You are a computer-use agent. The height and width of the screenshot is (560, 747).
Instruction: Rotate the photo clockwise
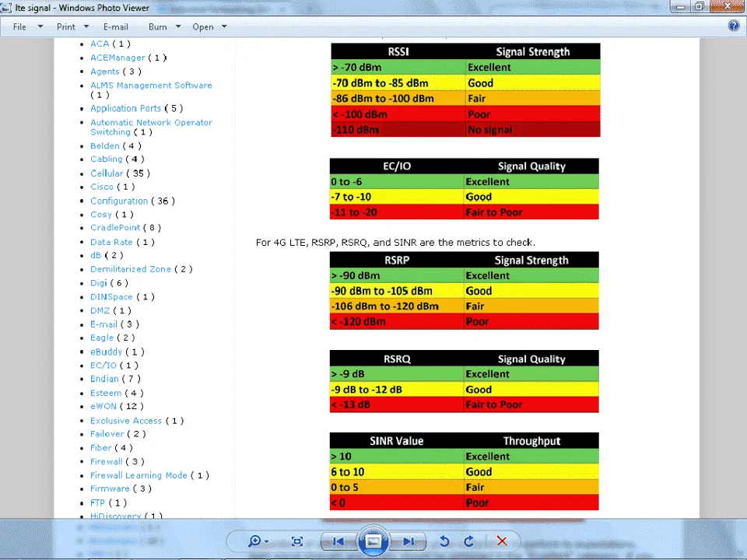click(468, 541)
